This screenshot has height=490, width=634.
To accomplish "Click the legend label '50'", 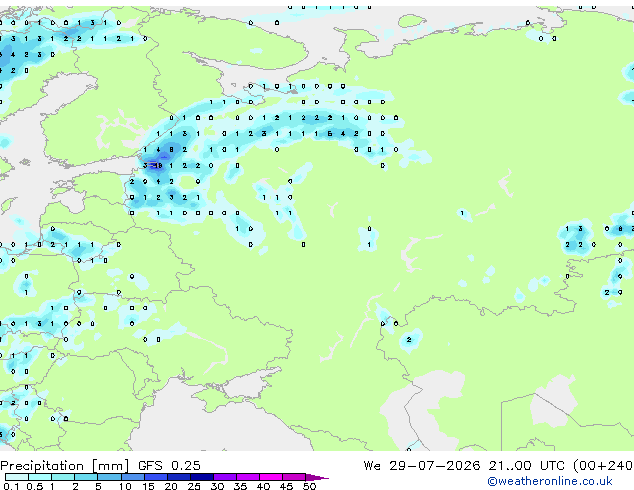I will [x=309, y=486].
